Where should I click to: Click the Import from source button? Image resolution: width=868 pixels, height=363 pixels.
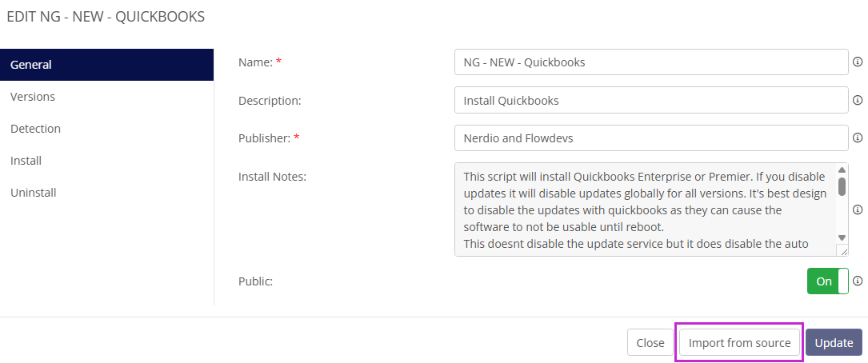739,343
